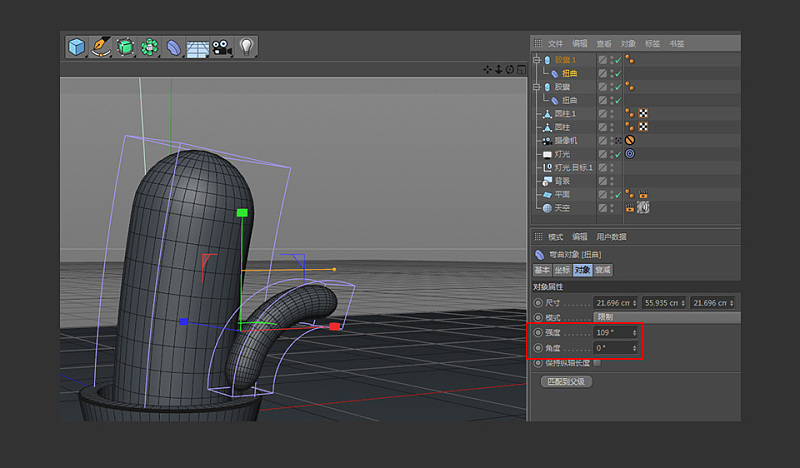Click the cube primitive tool icon
Screen dimensions: 800x468
(77, 47)
